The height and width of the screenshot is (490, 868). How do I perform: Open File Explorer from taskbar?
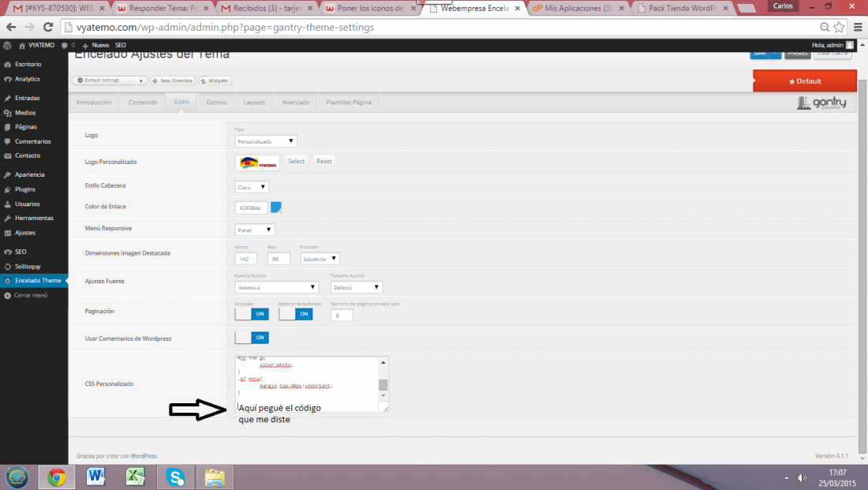tap(215, 477)
